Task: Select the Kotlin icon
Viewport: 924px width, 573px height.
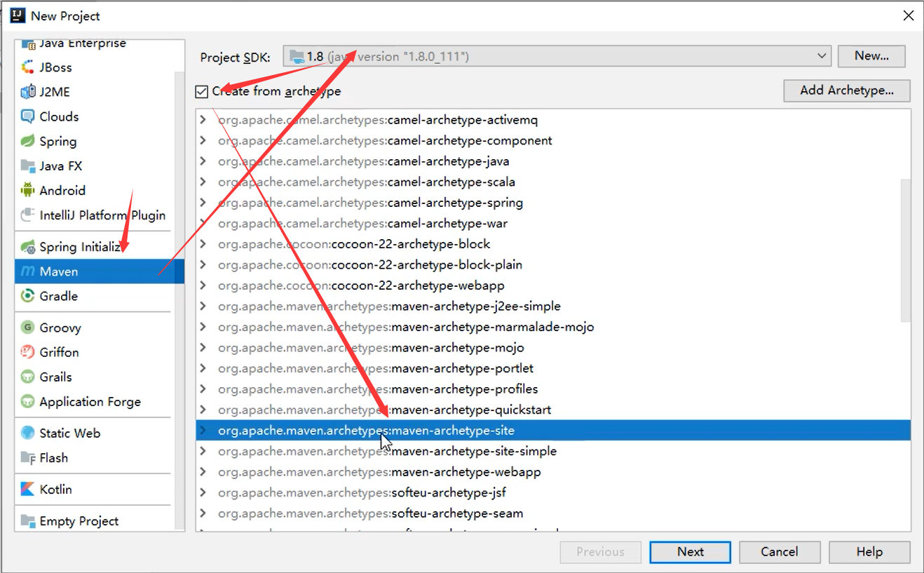Action: (x=28, y=490)
